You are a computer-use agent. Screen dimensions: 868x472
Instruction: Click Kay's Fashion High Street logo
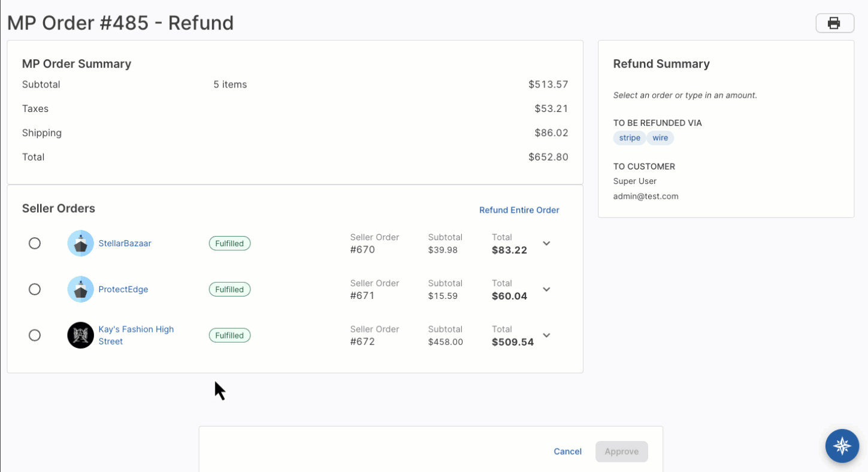pyautogui.click(x=80, y=335)
